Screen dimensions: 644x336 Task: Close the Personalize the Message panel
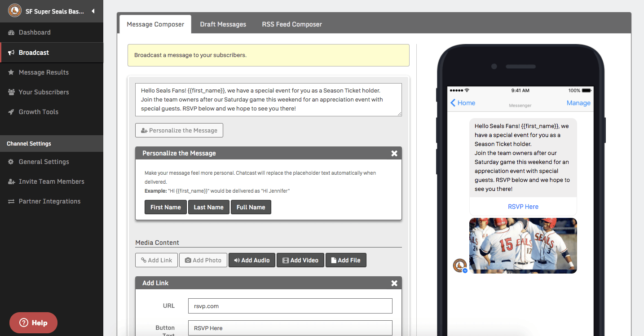click(394, 153)
